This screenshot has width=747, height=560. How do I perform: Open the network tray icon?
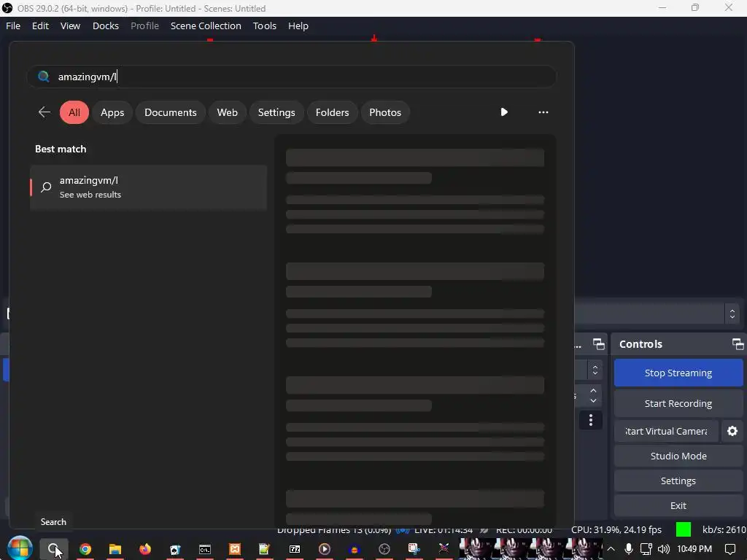pos(646,549)
